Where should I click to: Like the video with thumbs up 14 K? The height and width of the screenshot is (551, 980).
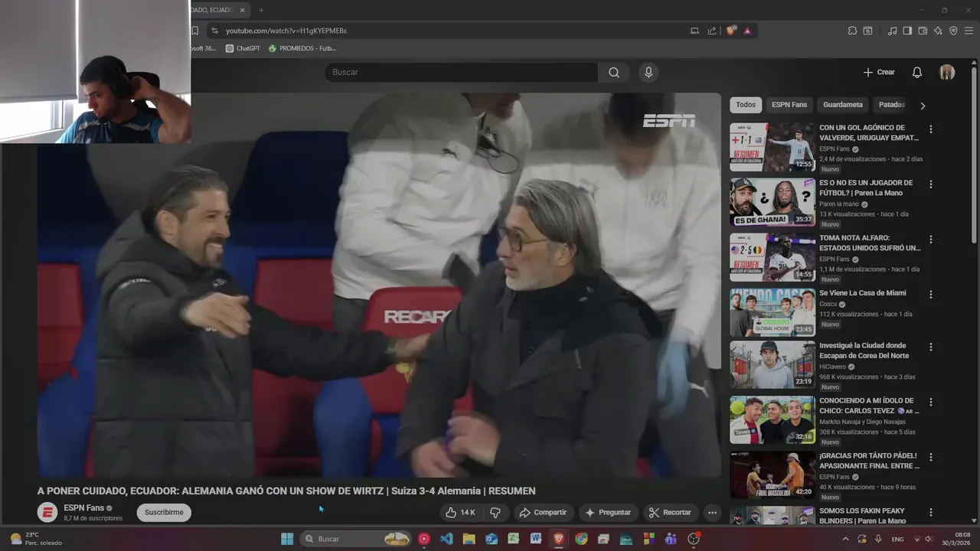click(x=460, y=513)
